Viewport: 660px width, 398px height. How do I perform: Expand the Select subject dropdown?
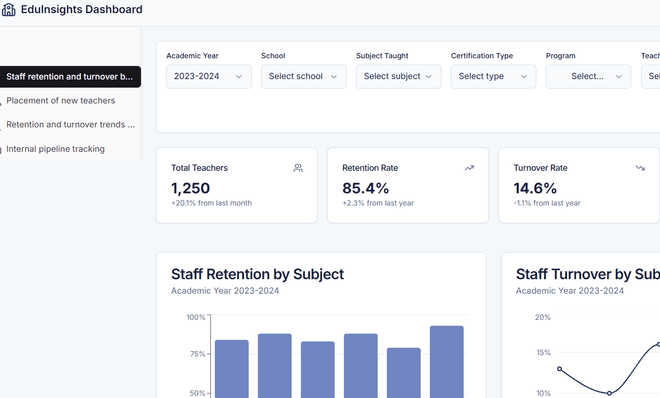(x=399, y=76)
